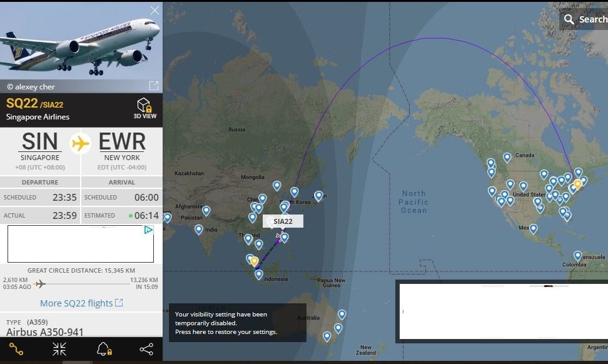Click the Singapore Airlines aircraft photo
Image resolution: width=608 pixels, height=364 pixels.
[x=81, y=43]
